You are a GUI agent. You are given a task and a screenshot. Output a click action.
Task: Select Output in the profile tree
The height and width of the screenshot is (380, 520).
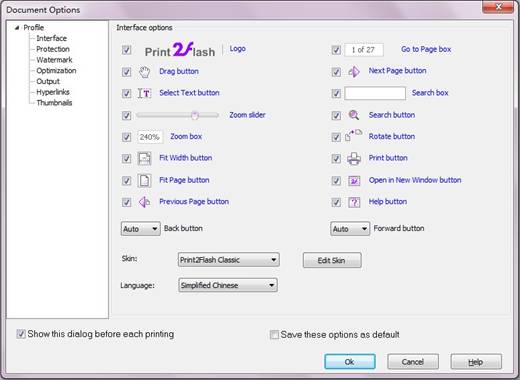48,81
